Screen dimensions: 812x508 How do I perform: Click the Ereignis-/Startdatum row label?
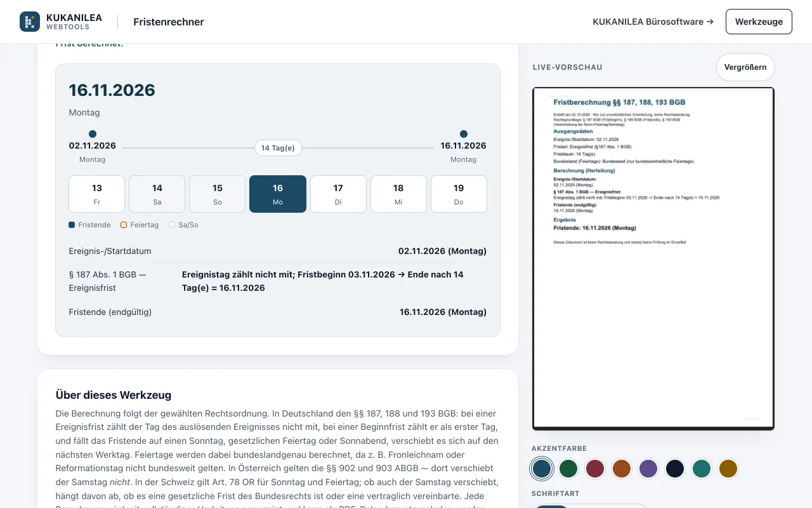(110, 251)
